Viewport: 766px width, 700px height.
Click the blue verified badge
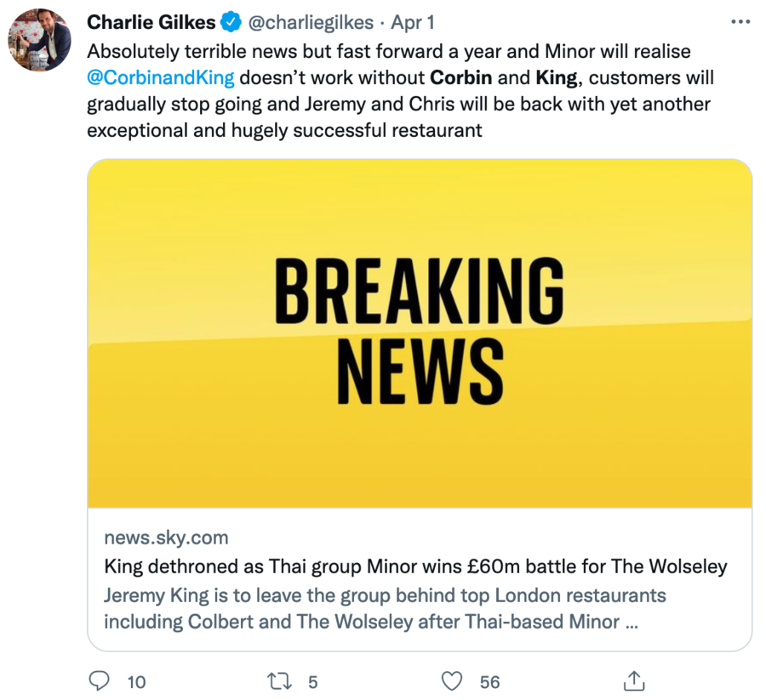tap(230, 21)
